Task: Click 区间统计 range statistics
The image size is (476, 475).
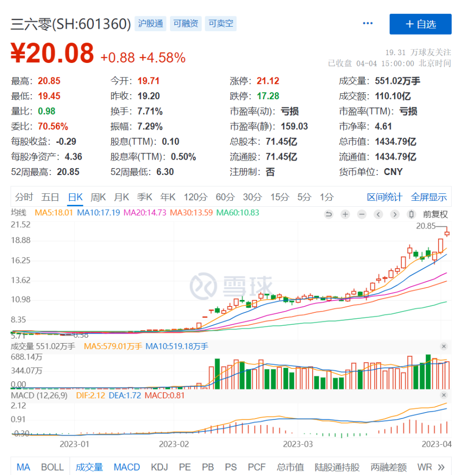Action: tap(384, 197)
